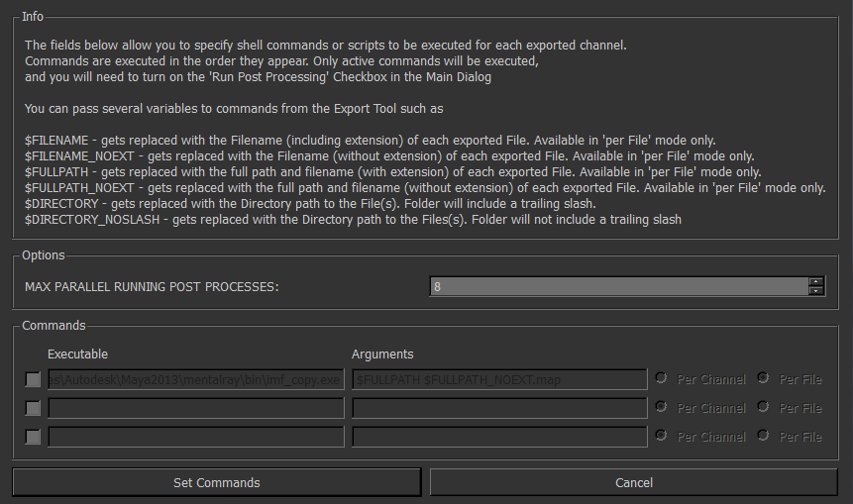Screen dimensions: 853x504
Task: Select Per Channel for first command
Action: 662,378
